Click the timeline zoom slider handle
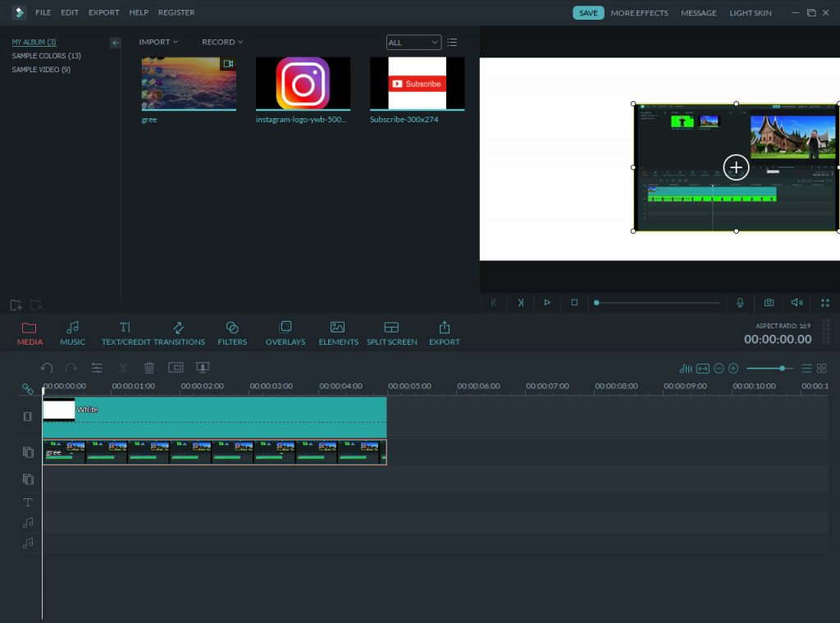 pyautogui.click(x=782, y=369)
